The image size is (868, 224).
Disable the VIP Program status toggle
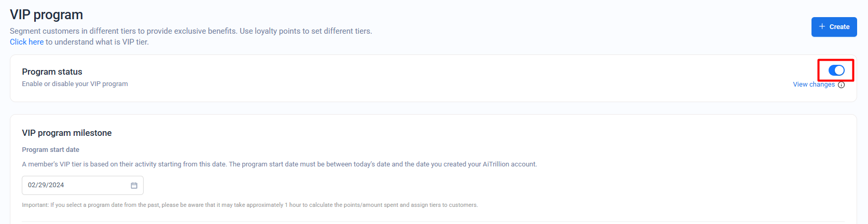[x=836, y=71]
